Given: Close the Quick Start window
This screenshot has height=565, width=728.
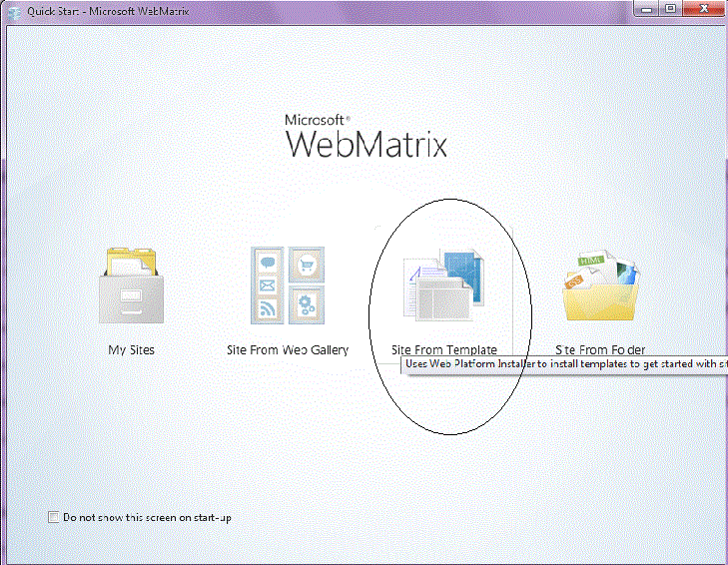Looking at the screenshot, I should 704,8.
